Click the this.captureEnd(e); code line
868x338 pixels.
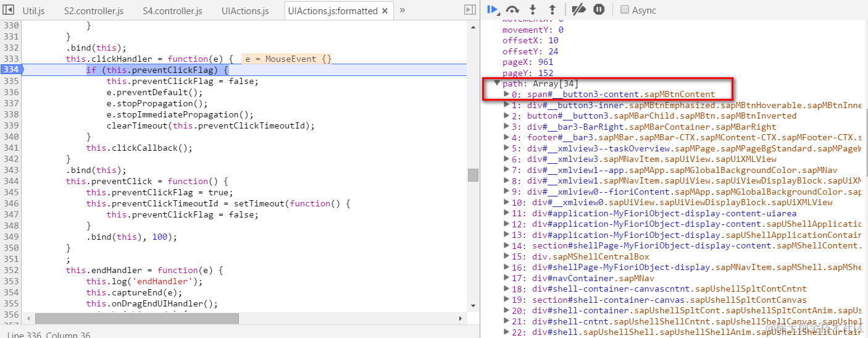coord(135,292)
